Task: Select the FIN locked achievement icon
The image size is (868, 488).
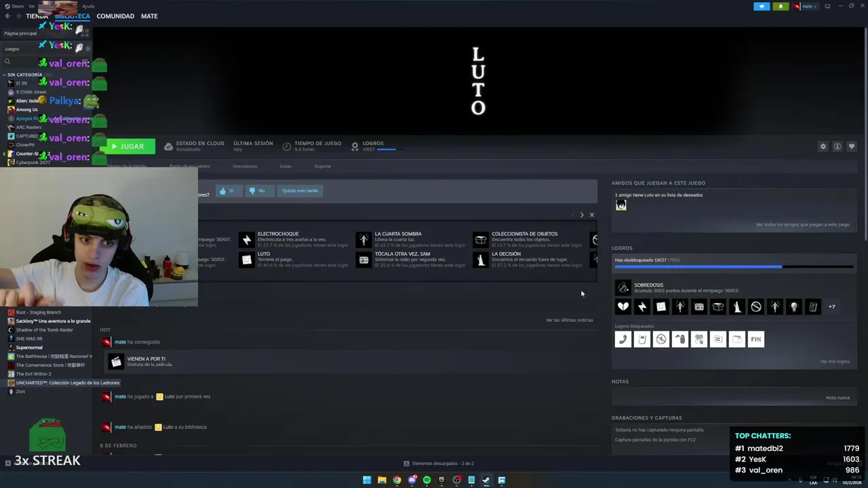Action: [x=756, y=339]
